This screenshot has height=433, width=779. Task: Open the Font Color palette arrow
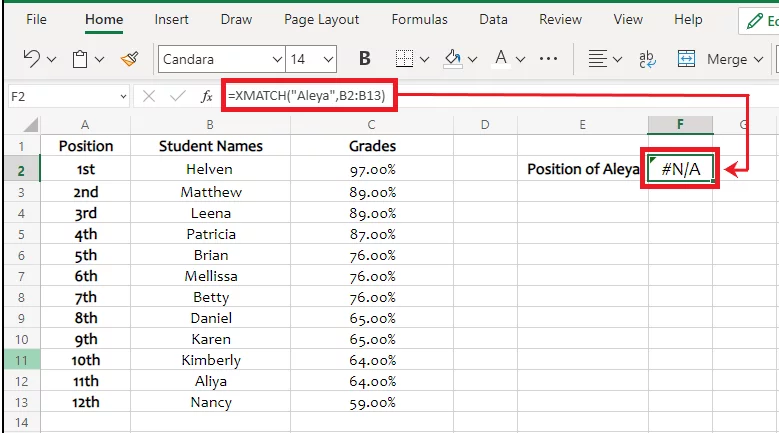point(521,60)
